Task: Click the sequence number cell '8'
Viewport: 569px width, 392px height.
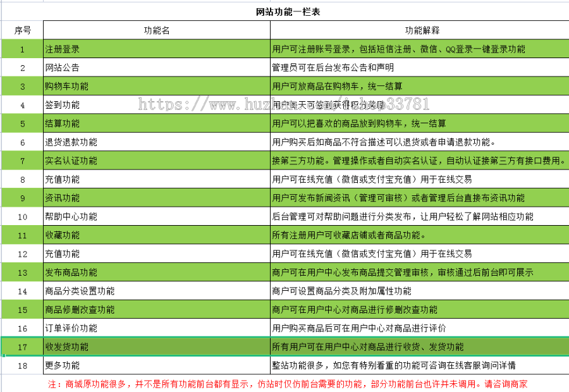Action: click(x=23, y=180)
